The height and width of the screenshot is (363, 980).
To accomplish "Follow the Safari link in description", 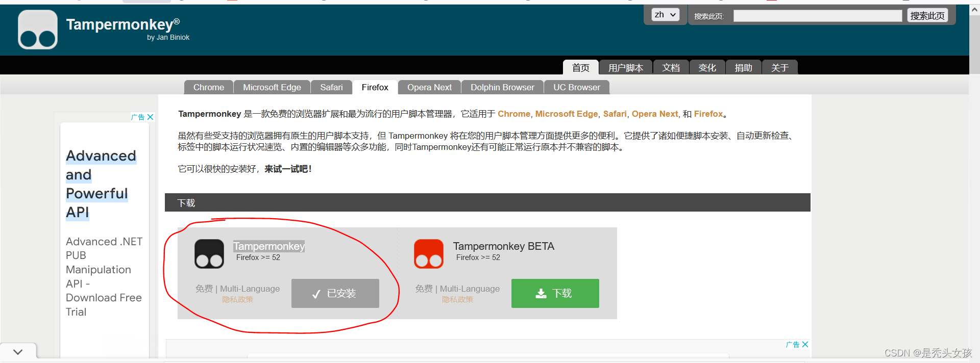I will click(615, 114).
